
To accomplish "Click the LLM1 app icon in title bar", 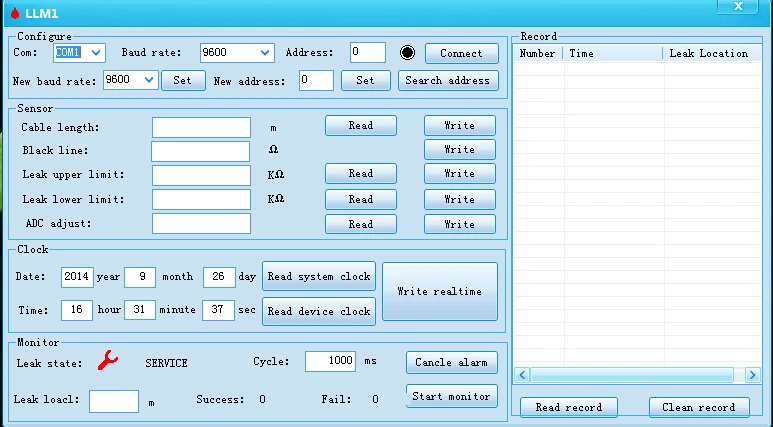I will click(13, 12).
